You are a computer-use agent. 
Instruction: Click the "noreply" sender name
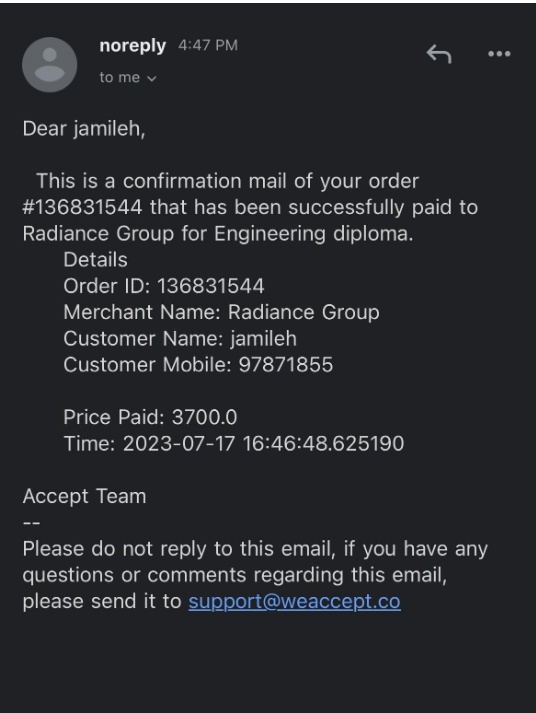pyautogui.click(x=133, y=45)
